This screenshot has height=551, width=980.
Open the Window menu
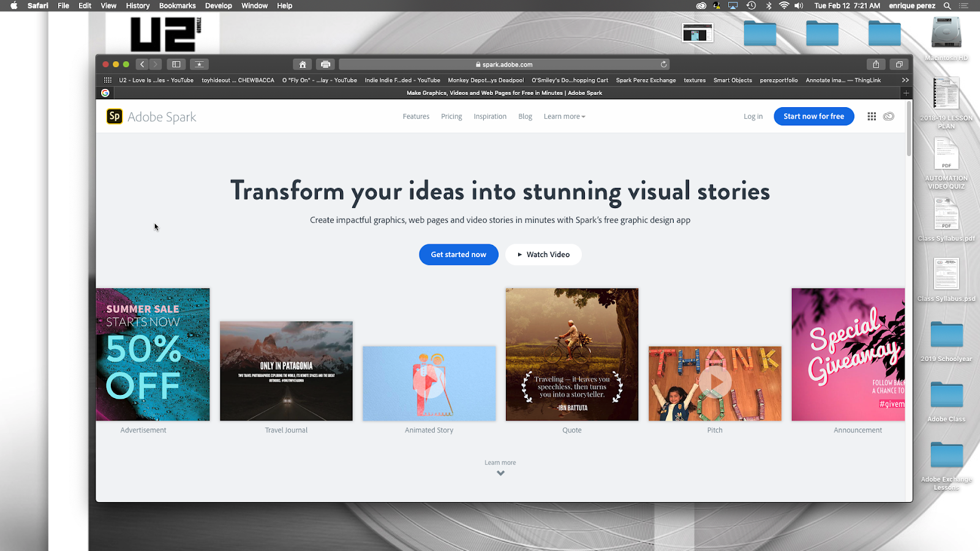[x=254, y=6]
